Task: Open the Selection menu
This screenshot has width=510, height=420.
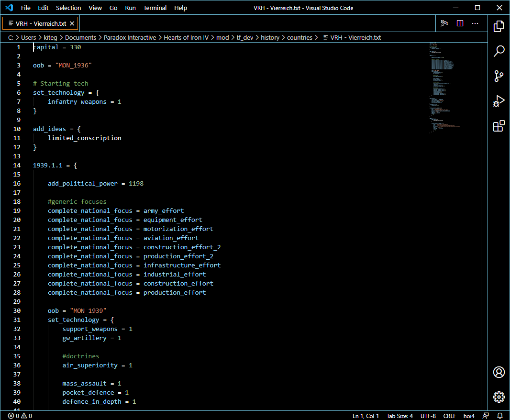Action: [x=68, y=8]
